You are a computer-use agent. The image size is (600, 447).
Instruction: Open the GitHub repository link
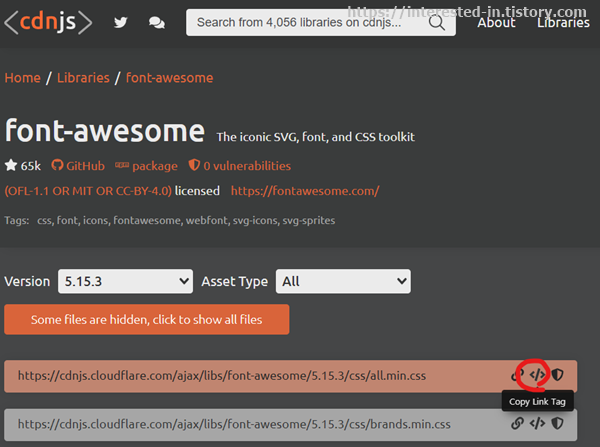pyautogui.click(x=78, y=166)
